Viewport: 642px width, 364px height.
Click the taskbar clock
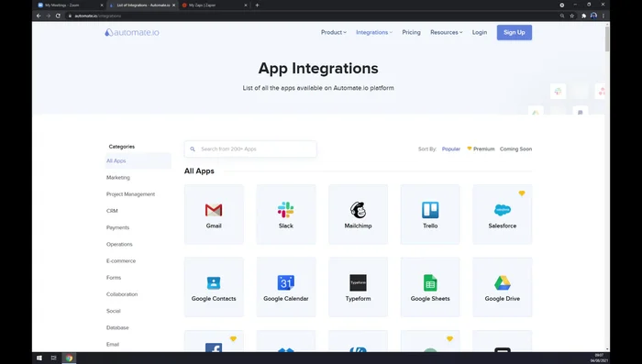pyautogui.click(x=599, y=358)
